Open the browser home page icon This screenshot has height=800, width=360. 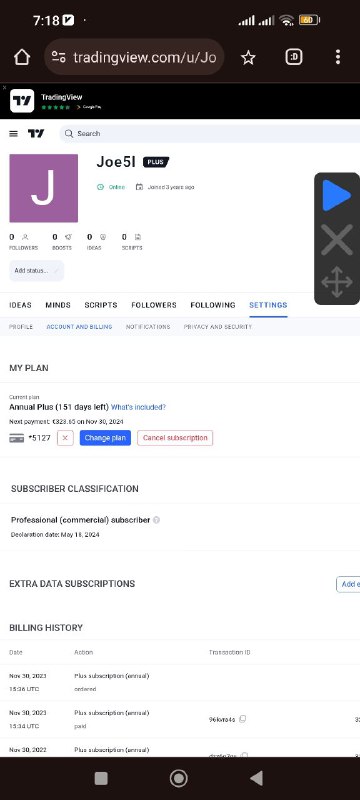(x=22, y=57)
